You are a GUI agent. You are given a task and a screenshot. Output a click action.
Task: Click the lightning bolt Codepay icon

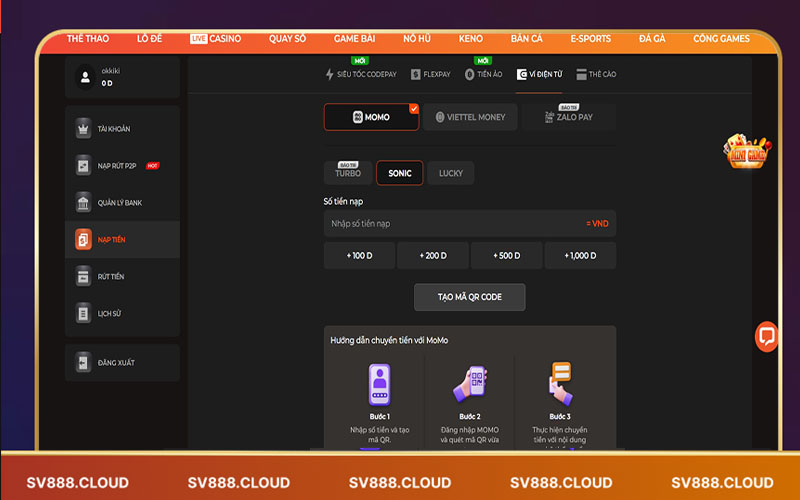point(330,74)
